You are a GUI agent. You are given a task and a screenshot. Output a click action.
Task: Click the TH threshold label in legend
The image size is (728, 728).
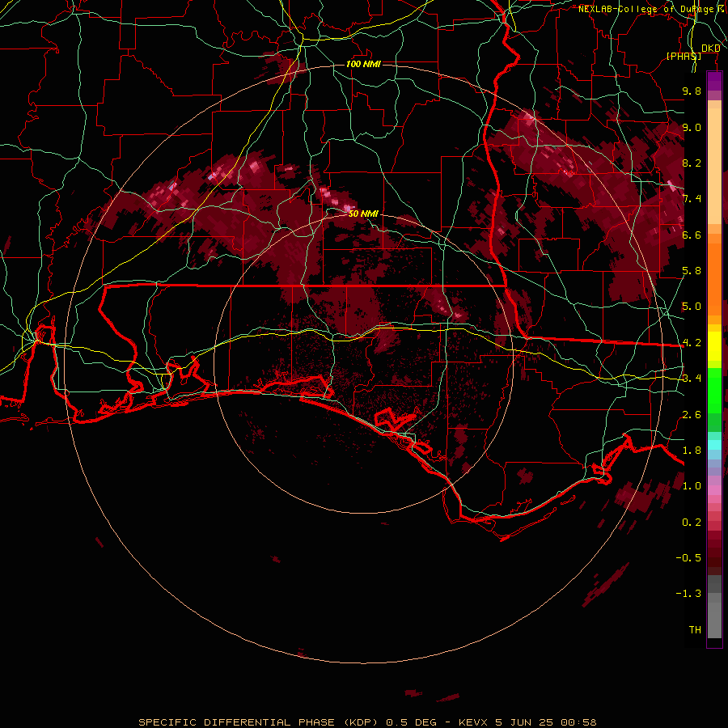coord(695,630)
